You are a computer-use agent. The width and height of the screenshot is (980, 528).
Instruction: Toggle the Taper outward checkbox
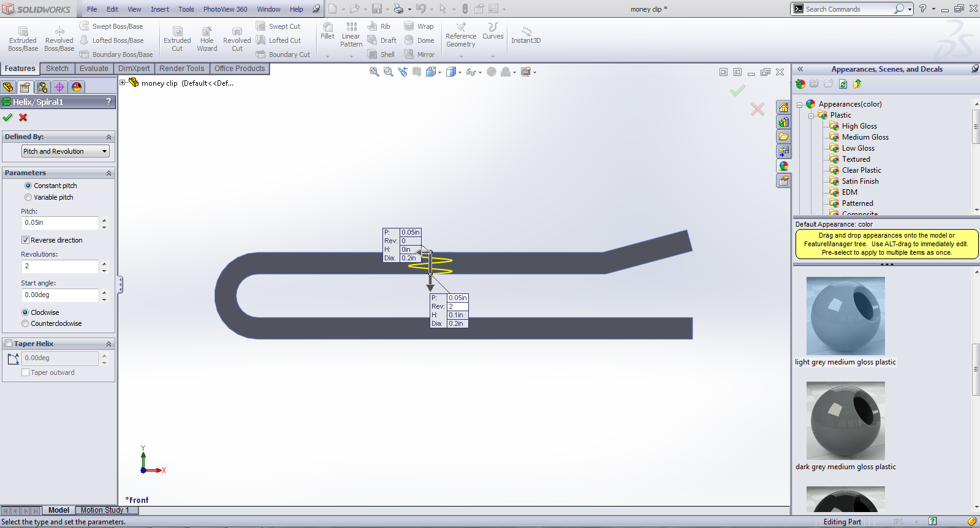pos(25,372)
